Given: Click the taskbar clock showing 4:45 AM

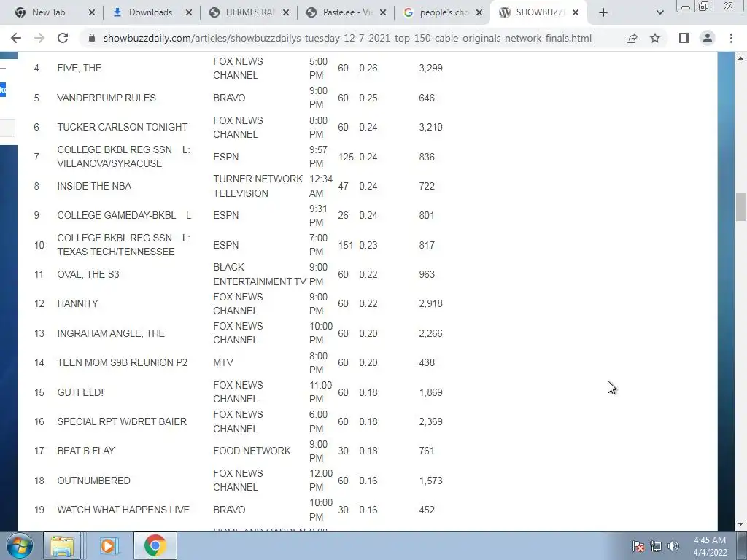Looking at the screenshot, I should pos(710,546).
